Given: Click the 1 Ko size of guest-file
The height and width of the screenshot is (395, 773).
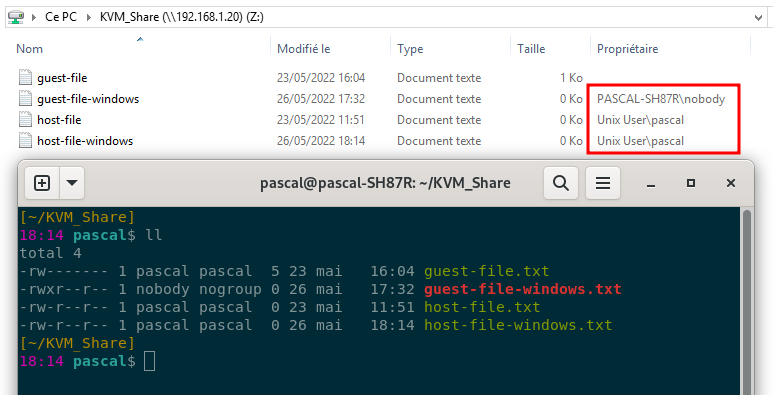Looking at the screenshot, I should pos(571,78).
